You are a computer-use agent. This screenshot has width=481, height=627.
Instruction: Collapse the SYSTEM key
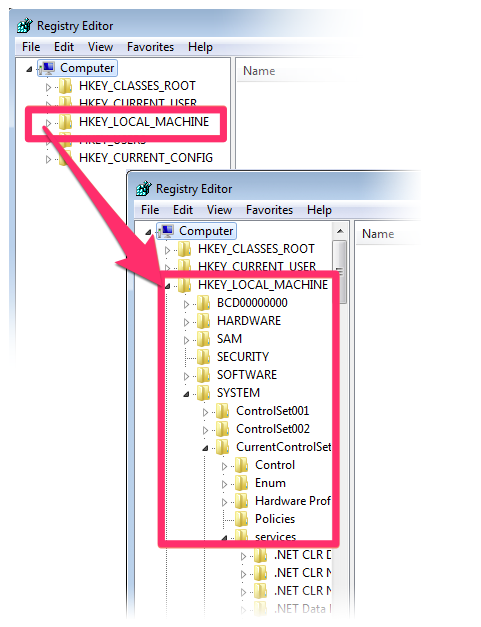click(x=186, y=394)
